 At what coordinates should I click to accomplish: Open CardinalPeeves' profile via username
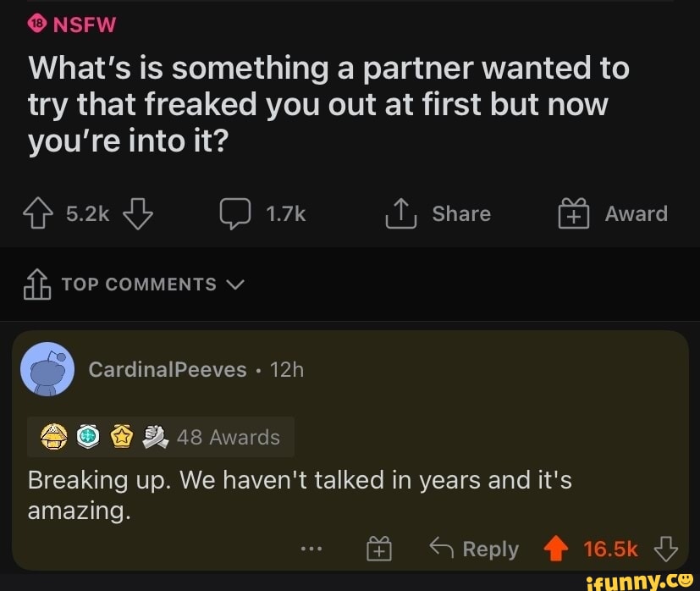click(168, 370)
